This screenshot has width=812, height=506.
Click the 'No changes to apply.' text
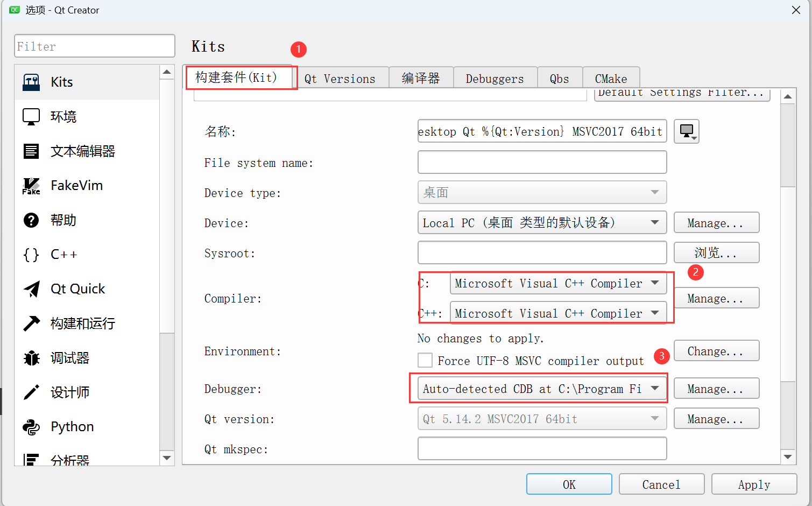click(x=481, y=338)
